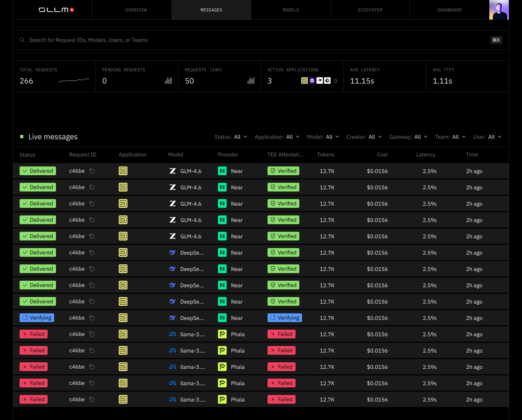Screen dimensions: 522x420
Task: Click the cube application icon
Action: pyautogui.click(x=327, y=81)
